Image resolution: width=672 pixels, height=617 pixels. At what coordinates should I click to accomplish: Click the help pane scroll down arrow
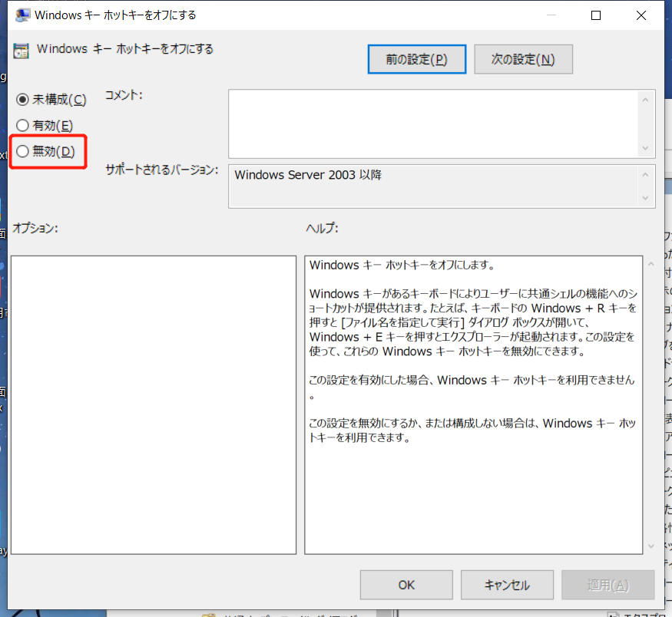(x=651, y=546)
